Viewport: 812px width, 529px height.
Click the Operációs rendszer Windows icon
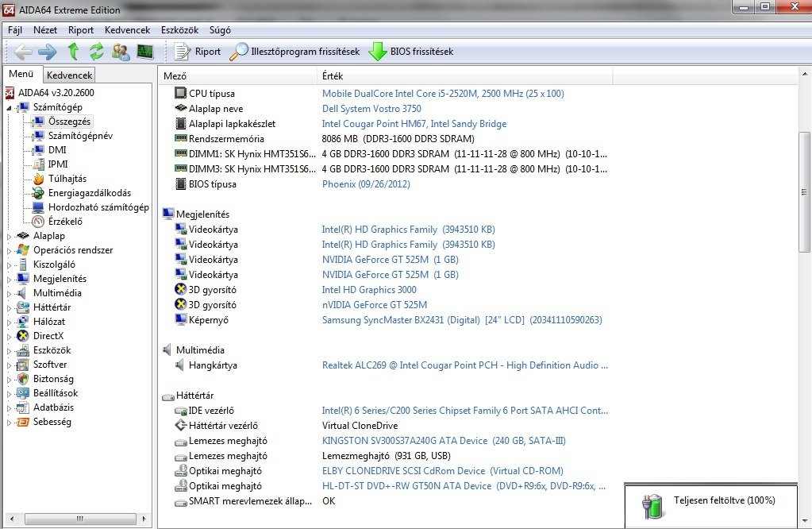click(x=23, y=250)
